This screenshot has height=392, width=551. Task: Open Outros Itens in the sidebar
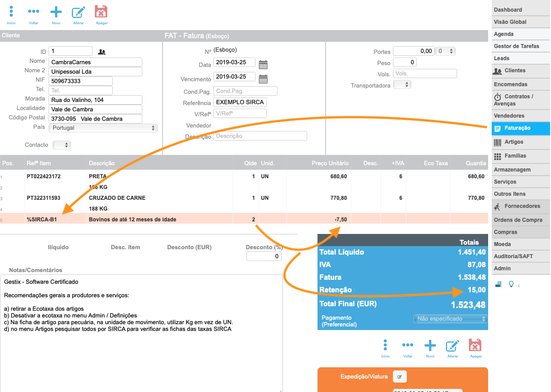tap(520, 194)
